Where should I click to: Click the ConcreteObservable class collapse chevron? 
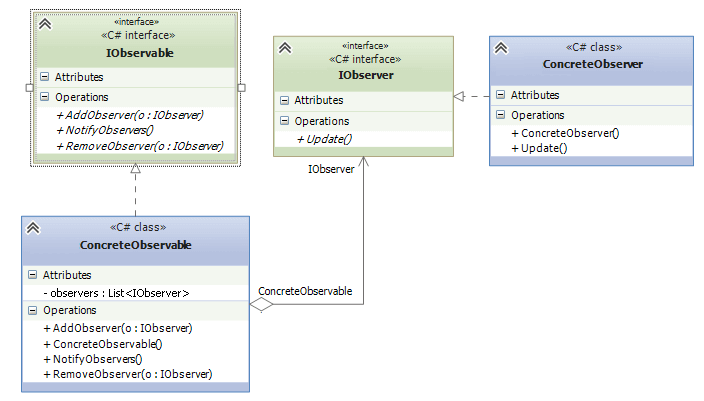(x=33, y=228)
